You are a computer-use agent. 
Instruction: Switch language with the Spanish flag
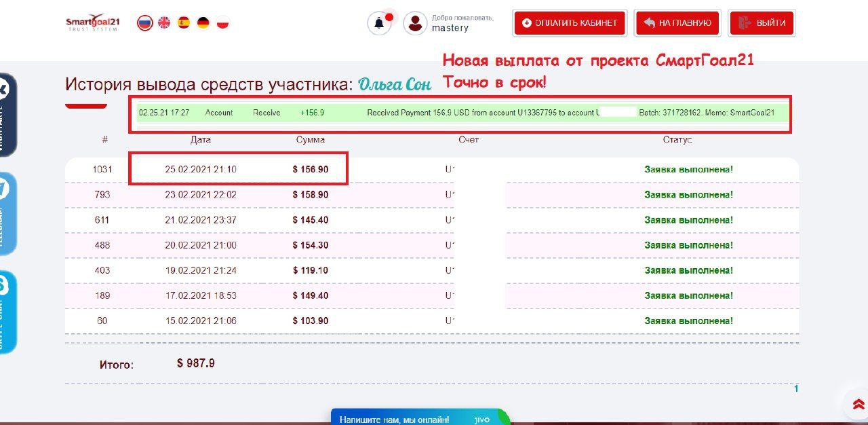tap(184, 22)
